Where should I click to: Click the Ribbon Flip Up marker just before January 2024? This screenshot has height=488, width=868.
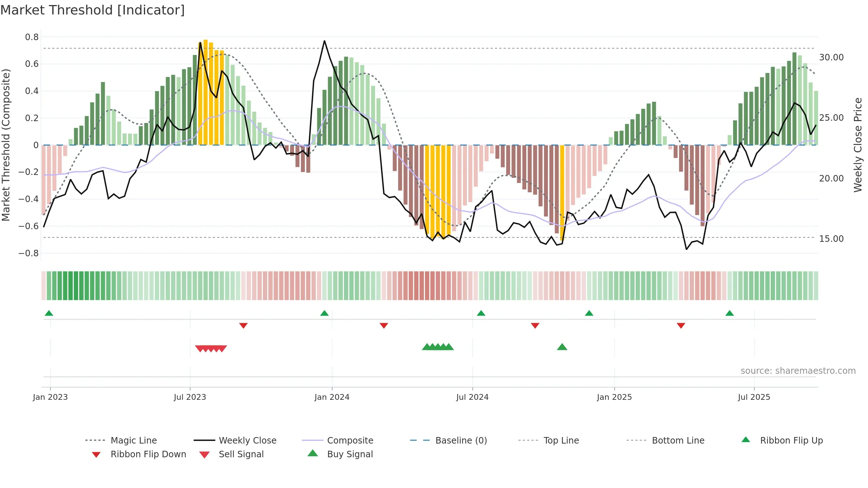324,313
